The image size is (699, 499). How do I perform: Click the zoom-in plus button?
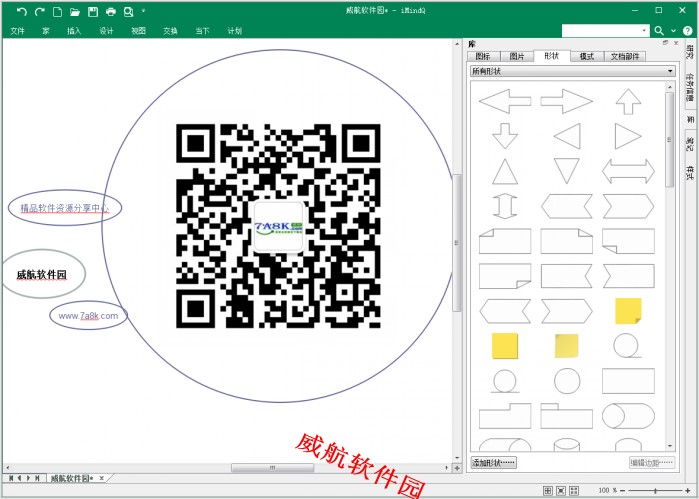687,491
